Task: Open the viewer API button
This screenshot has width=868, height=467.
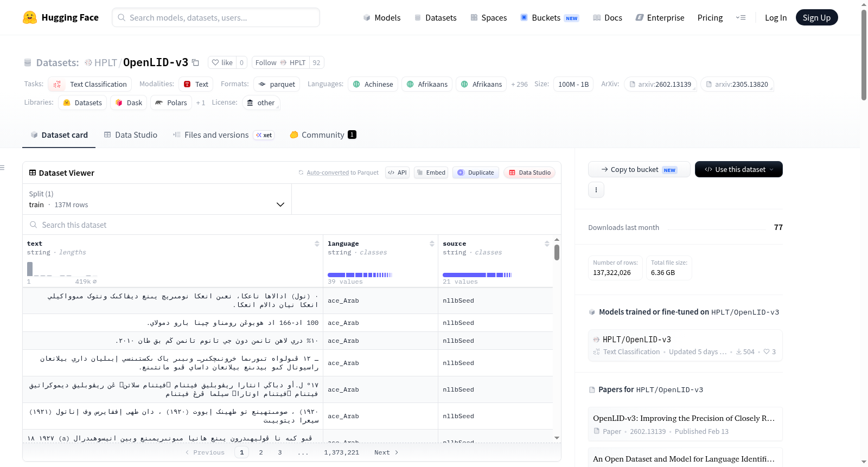Action: point(397,172)
